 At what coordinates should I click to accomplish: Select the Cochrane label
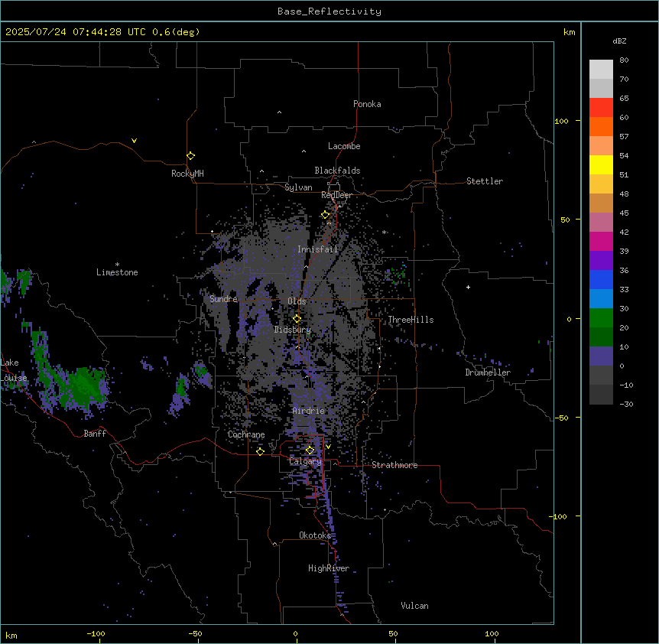pyautogui.click(x=246, y=434)
